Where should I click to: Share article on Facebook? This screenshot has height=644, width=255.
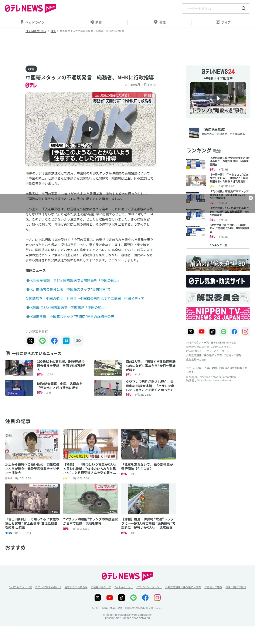(54, 341)
